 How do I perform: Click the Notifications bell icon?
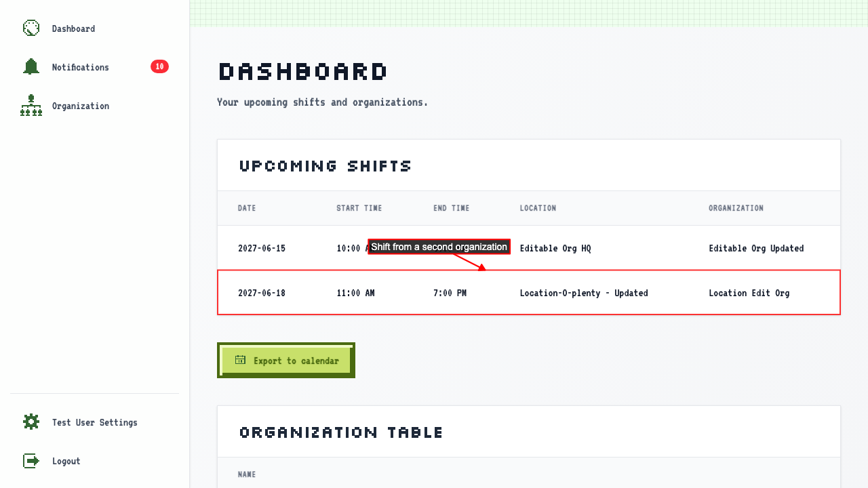31,67
